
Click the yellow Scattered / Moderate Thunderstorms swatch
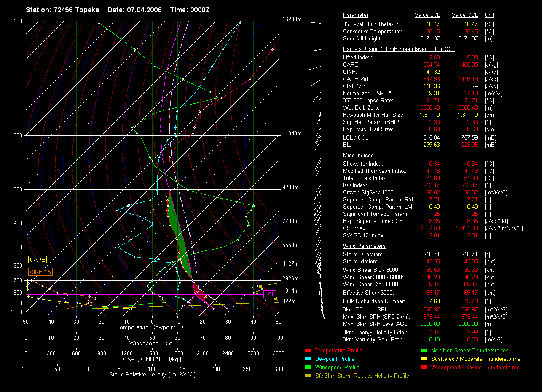point(424,359)
